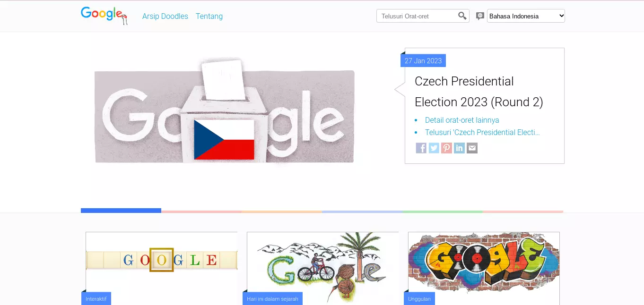Viewport: 644px width, 305px height.
Task: Open the Tentang page
Action: (x=209, y=17)
